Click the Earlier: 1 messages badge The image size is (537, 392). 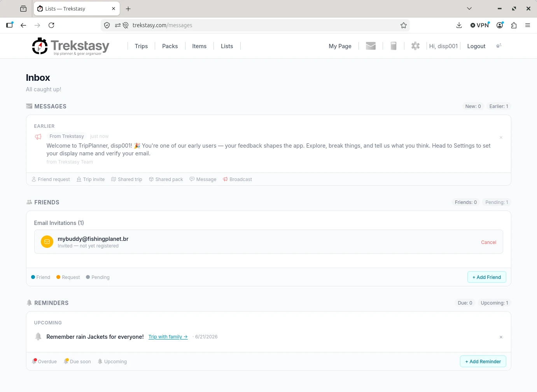pyautogui.click(x=499, y=106)
